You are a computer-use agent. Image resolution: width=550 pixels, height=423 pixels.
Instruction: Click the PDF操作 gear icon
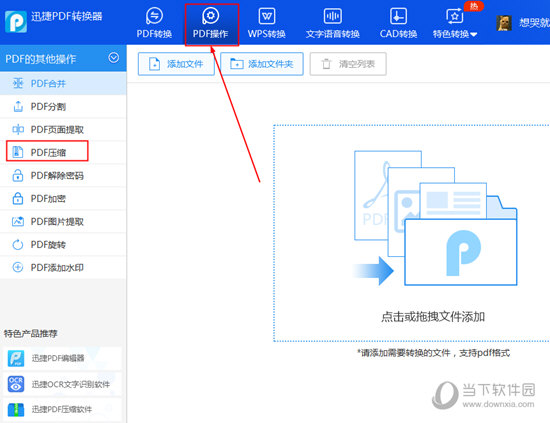(210, 16)
